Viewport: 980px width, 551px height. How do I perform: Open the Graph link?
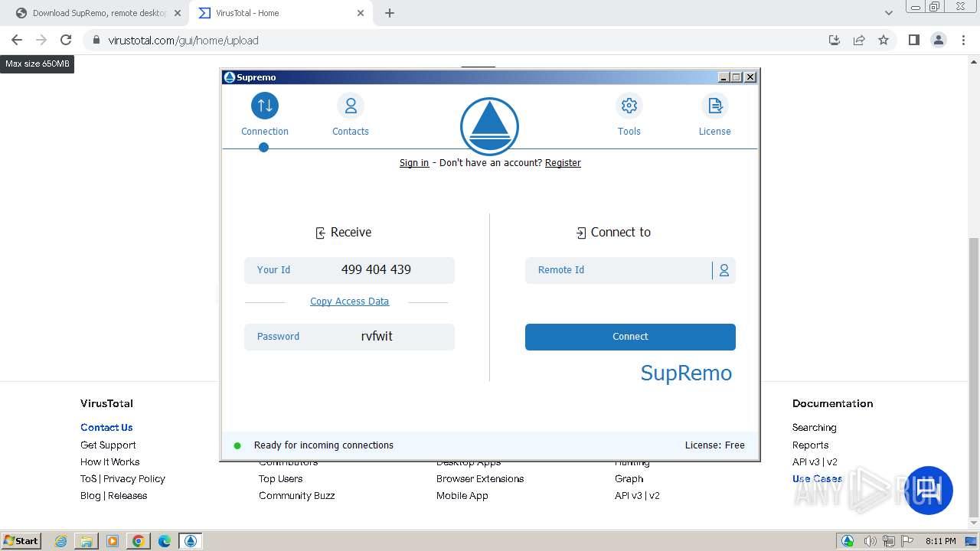tap(629, 479)
